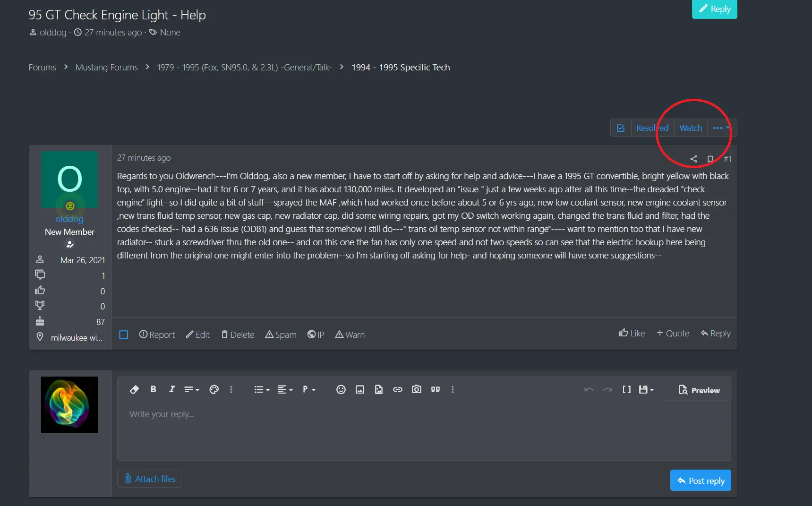Select the post checkbox for moderation

coord(124,334)
